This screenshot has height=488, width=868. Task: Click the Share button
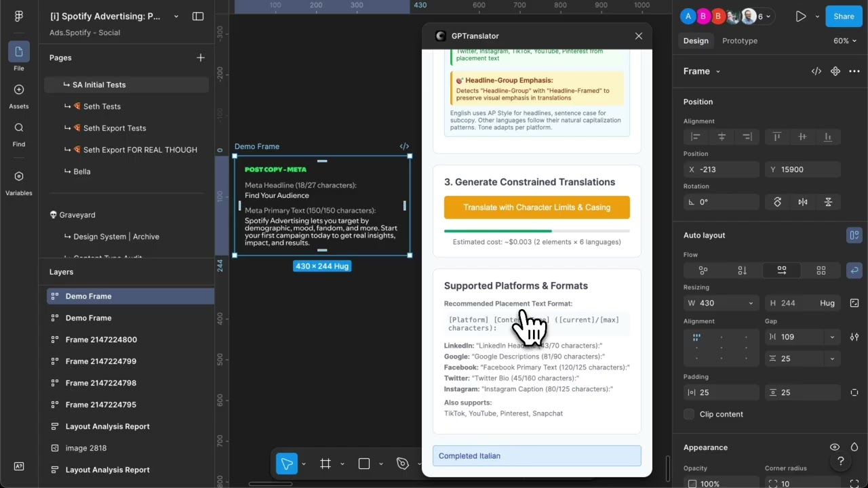click(844, 16)
